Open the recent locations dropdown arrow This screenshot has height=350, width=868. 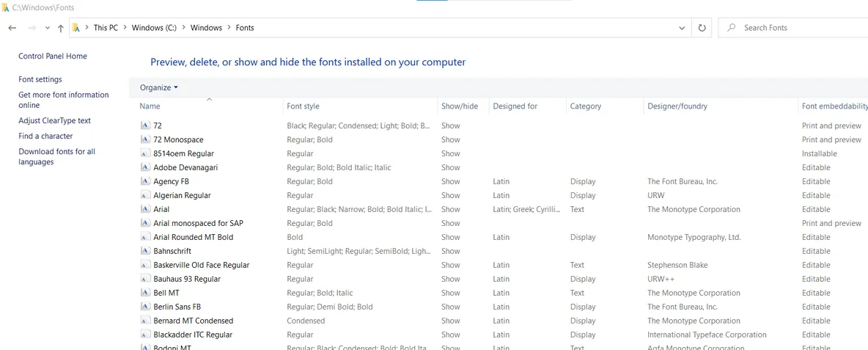[x=48, y=28]
